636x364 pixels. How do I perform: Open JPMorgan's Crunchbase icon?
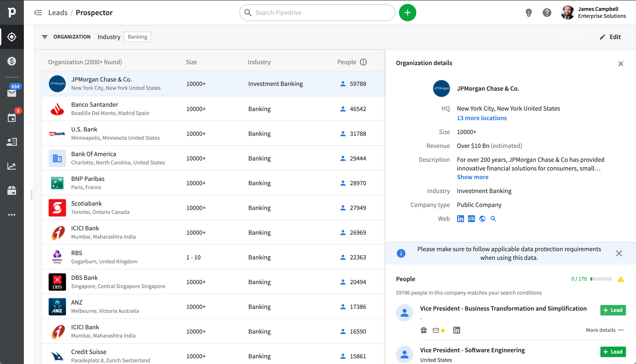(x=471, y=219)
